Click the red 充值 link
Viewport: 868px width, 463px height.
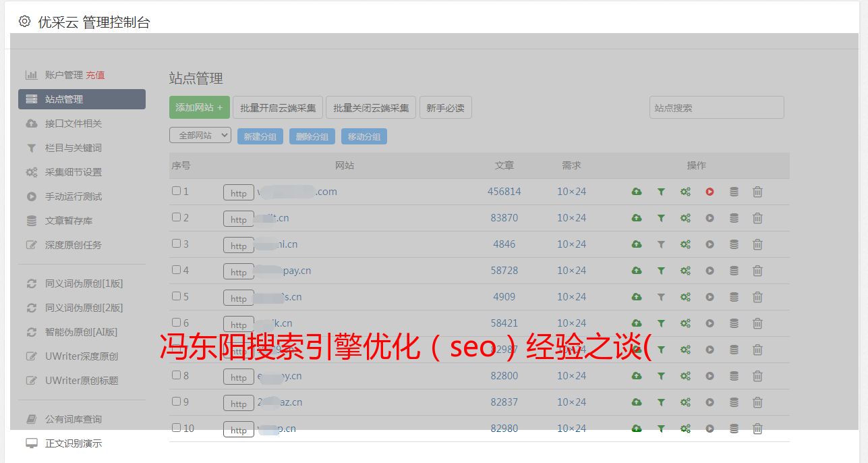point(95,75)
